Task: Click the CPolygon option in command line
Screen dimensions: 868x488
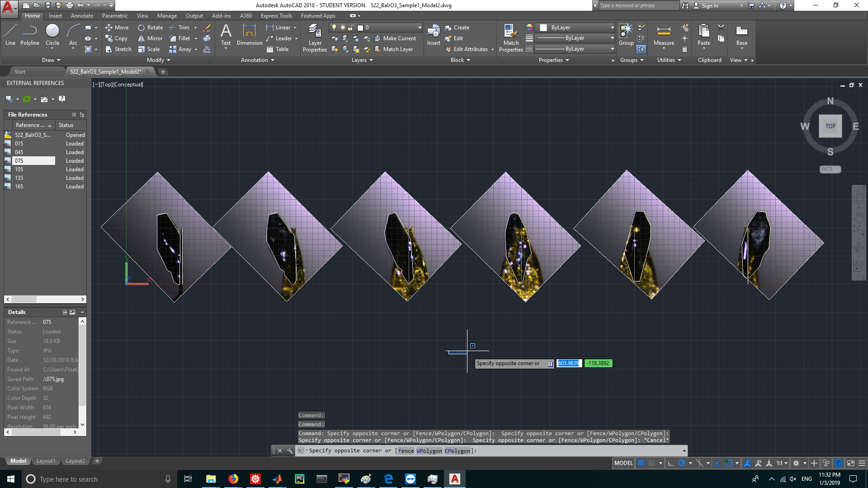Action: [x=458, y=451]
